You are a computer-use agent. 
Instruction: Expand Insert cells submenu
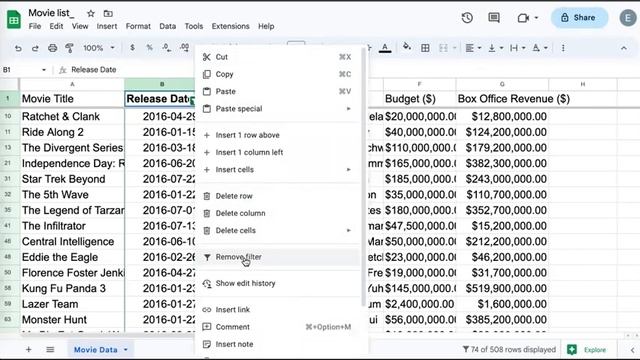(x=278, y=169)
